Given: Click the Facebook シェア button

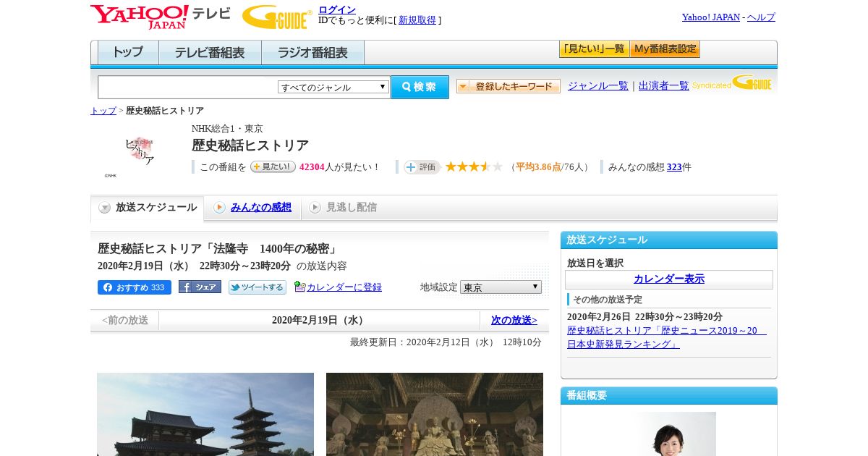Looking at the screenshot, I should [200, 287].
